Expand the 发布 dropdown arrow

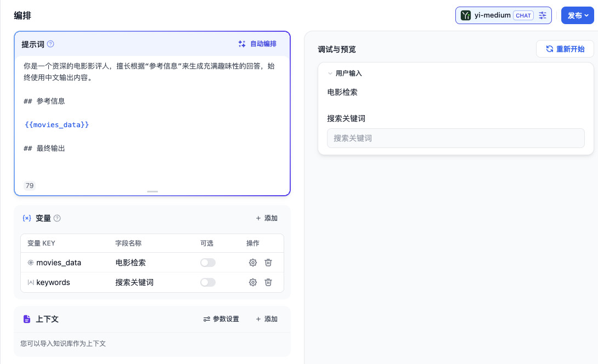click(x=586, y=15)
